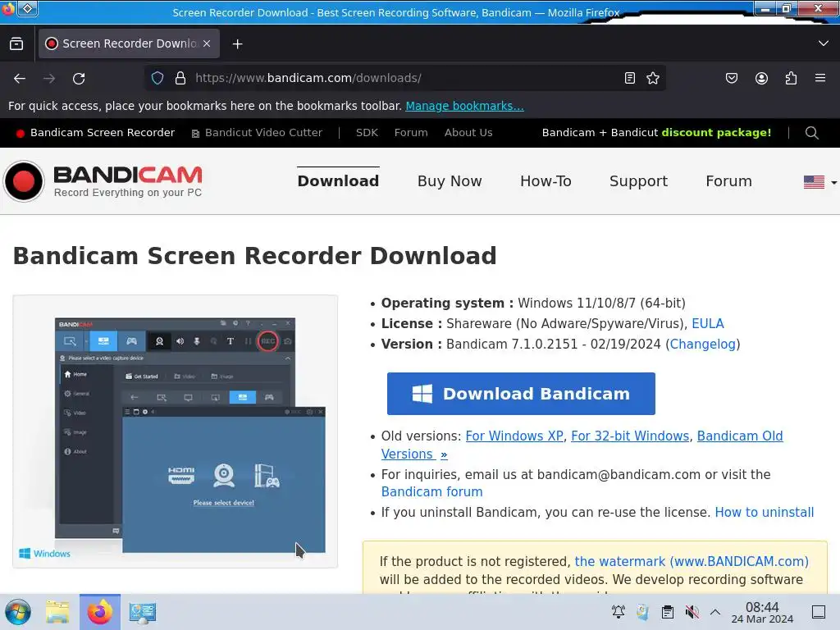Open the SDK top bar link
The height and width of the screenshot is (630, 840).
coord(367,133)
